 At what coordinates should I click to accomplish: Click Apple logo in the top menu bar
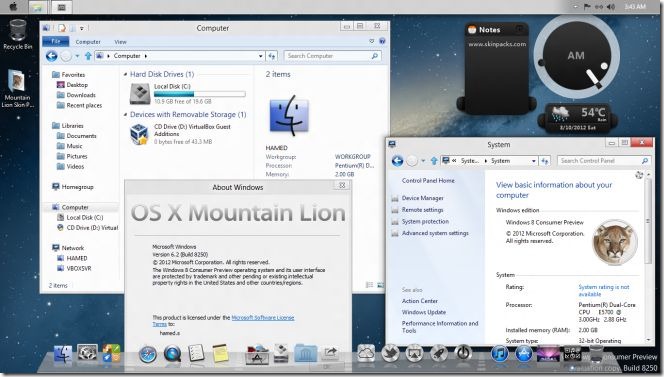[13, 6]
